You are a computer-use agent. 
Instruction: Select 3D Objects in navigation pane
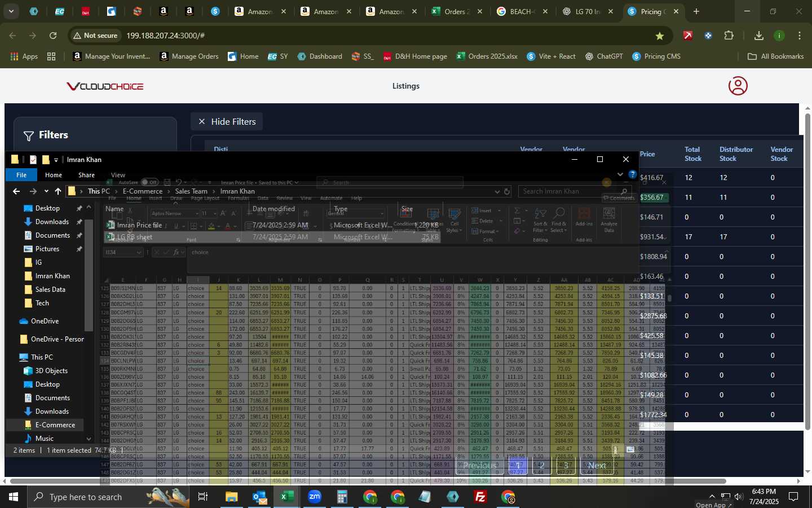[51, 371]
